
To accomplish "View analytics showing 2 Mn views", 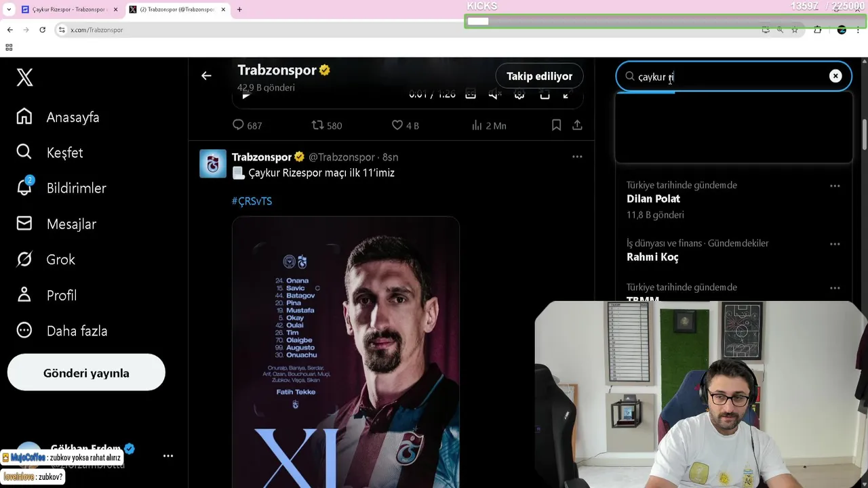I will (488, 125).
